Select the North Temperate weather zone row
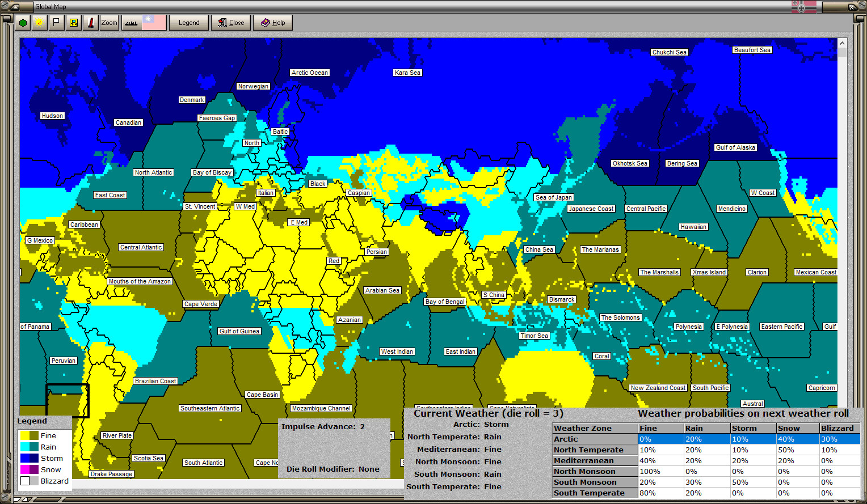The width and height of the screenshot is (867, 504). [706, 450]
